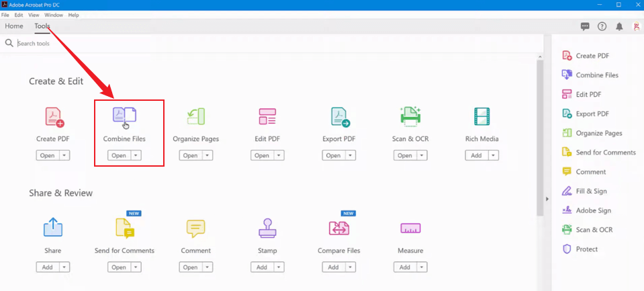Screen dimensions: 644x291
Task: Open Send for Comments in the right sidebar
Action: coord(599,153)
